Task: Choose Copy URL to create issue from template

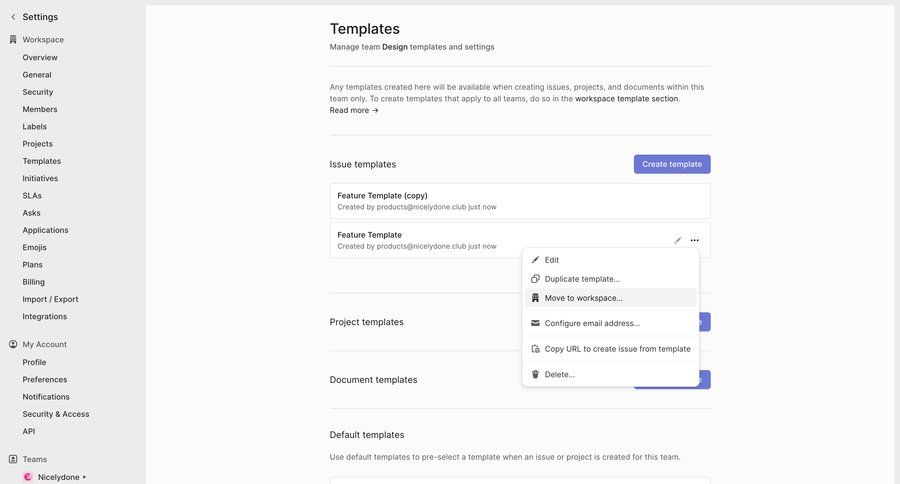Action: point(611,349)
